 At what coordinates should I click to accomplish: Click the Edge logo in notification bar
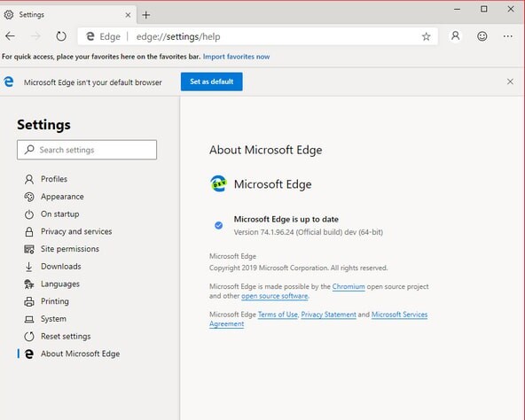[x=9, y=82]
